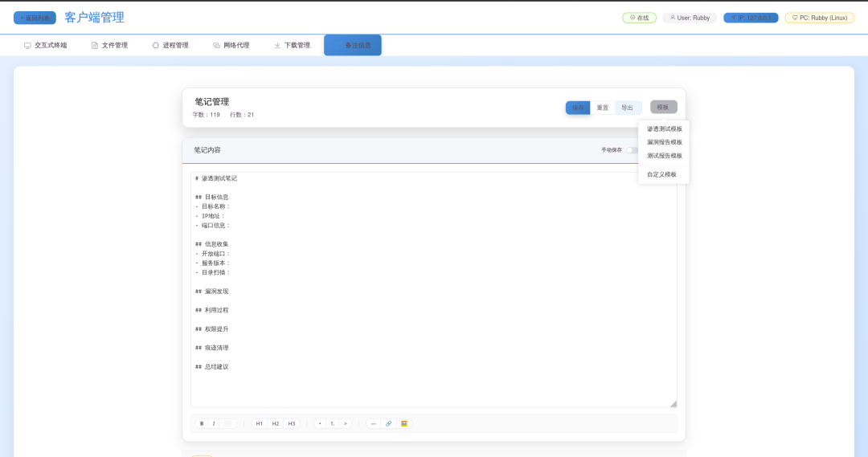Insert bullet list item
This screenshot has height=457, width=868.
click(320, 424)
